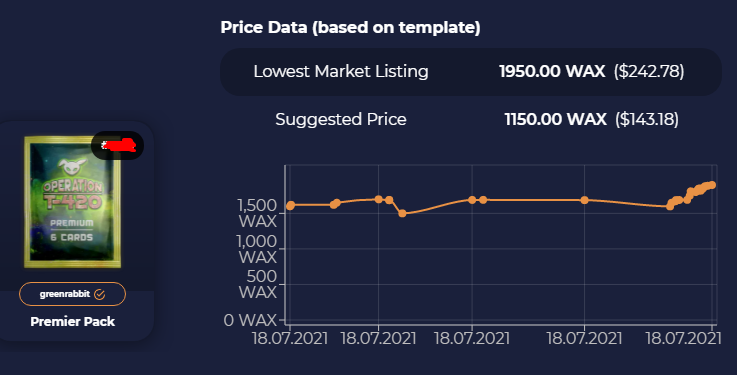Image resolution: width=737 pixels, height=375 pixels.
Task: Open the Operation T-420 pack thumbnail
Action: [72, 202]
